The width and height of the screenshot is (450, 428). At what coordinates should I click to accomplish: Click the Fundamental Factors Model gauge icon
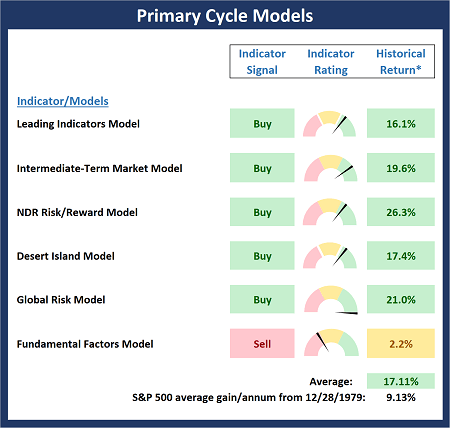coord(331,343)
